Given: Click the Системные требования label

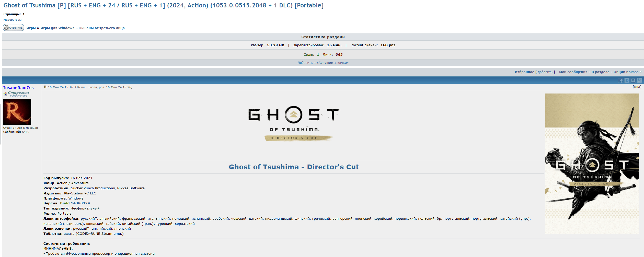Looking at the screenshot, I should tap(67, 244).
